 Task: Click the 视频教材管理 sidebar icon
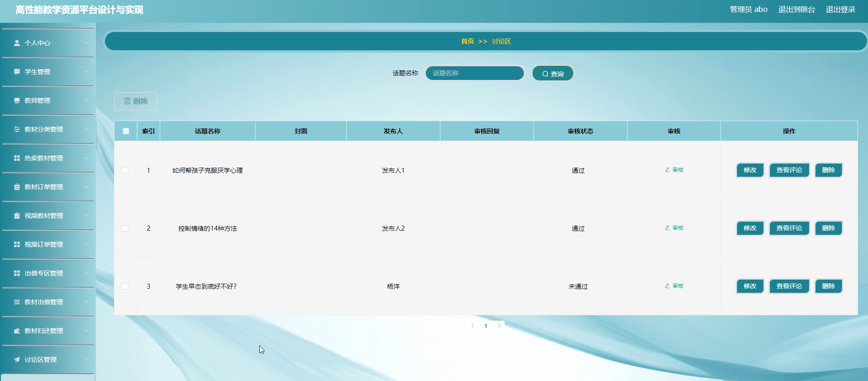[17, 216]
